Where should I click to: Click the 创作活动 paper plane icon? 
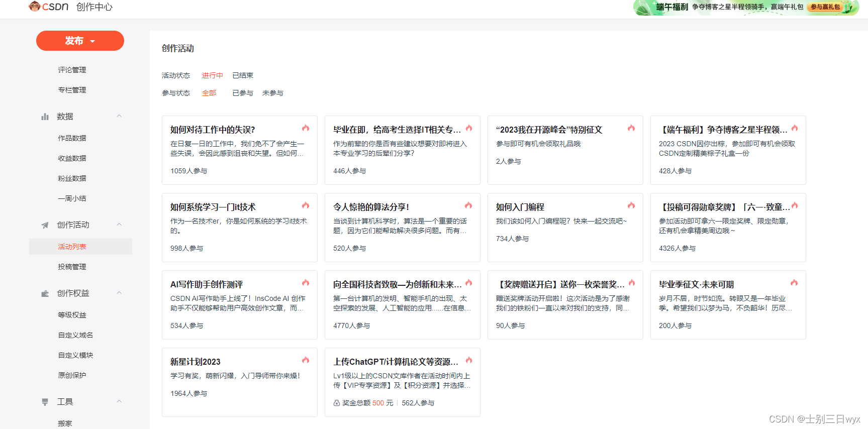tap(45, 225)
